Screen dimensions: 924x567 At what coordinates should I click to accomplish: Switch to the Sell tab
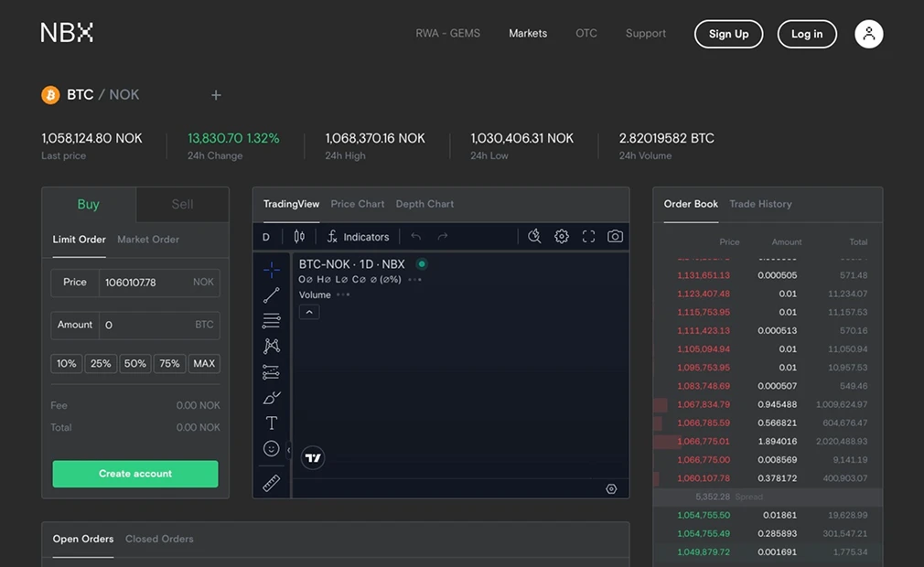pos(182,204)
